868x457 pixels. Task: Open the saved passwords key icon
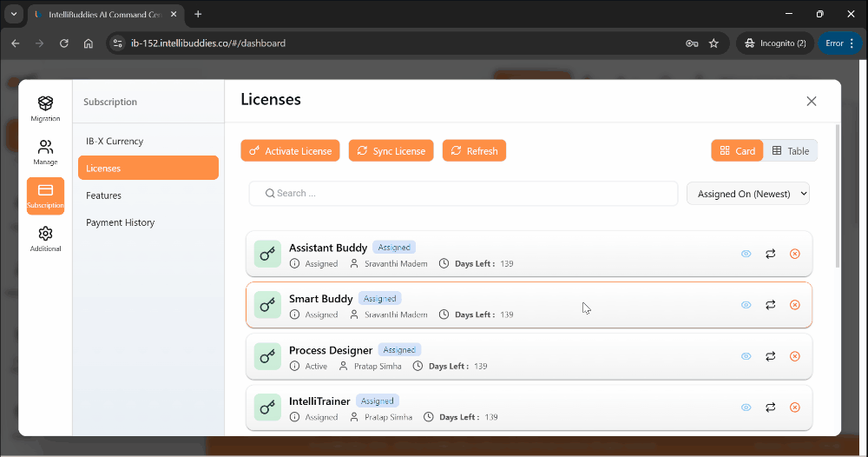click(692, 43)
